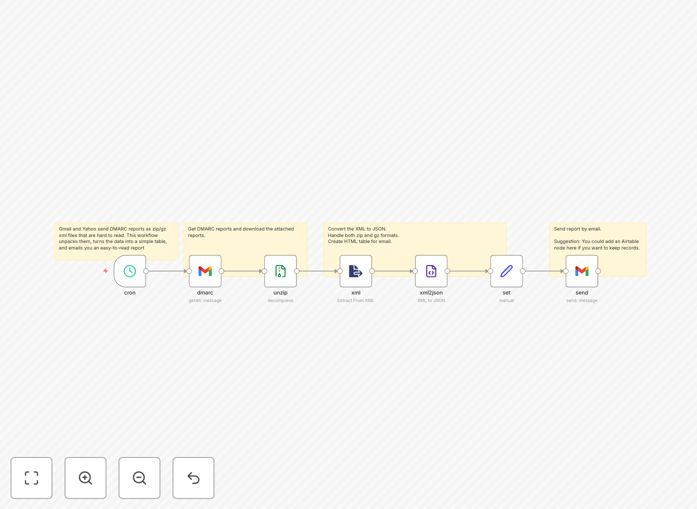Click output connector of xml2json node

(447, 271)
